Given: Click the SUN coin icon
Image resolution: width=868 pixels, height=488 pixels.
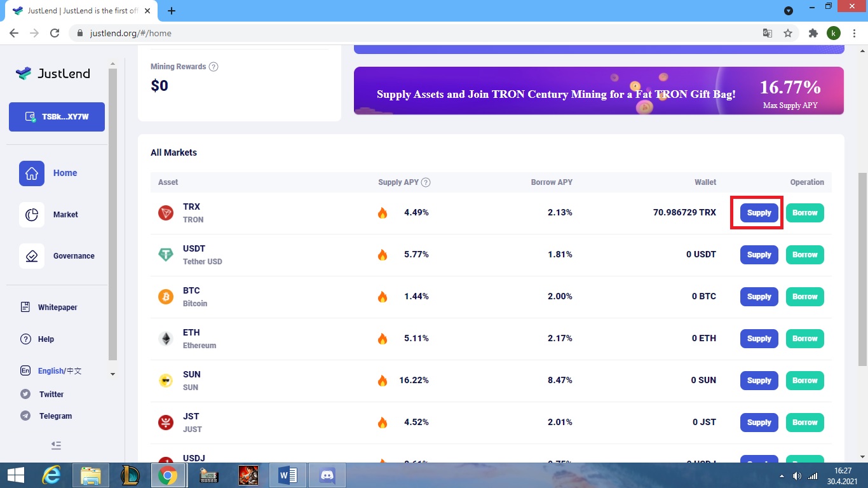Looking at the screenshot, I should pyautogui.click(x=166, y=381).
